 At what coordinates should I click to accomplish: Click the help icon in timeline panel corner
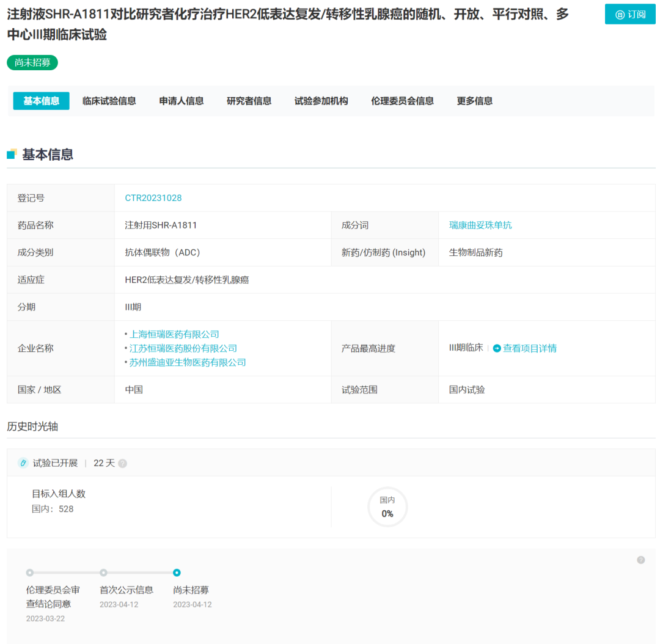click(x=640, y=560)
